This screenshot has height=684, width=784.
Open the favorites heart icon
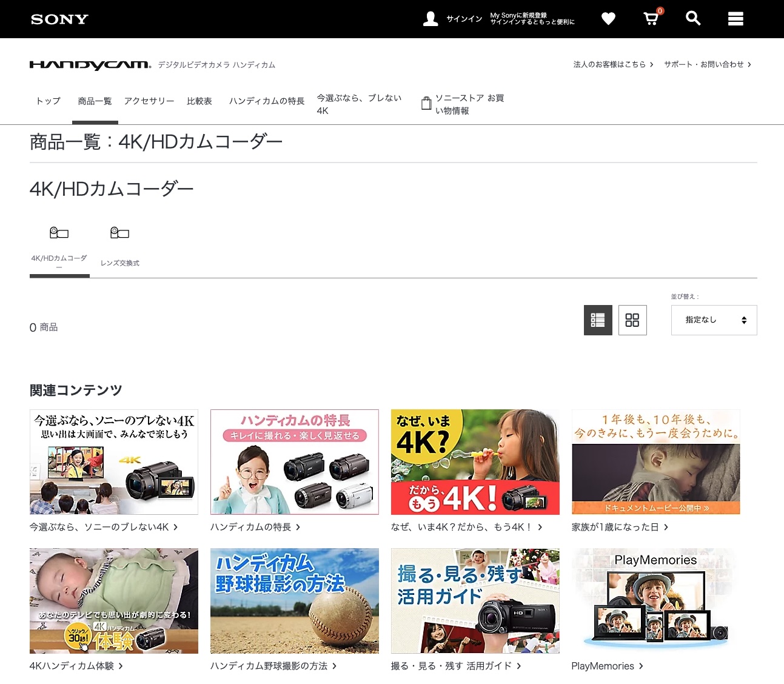point(608,19)
